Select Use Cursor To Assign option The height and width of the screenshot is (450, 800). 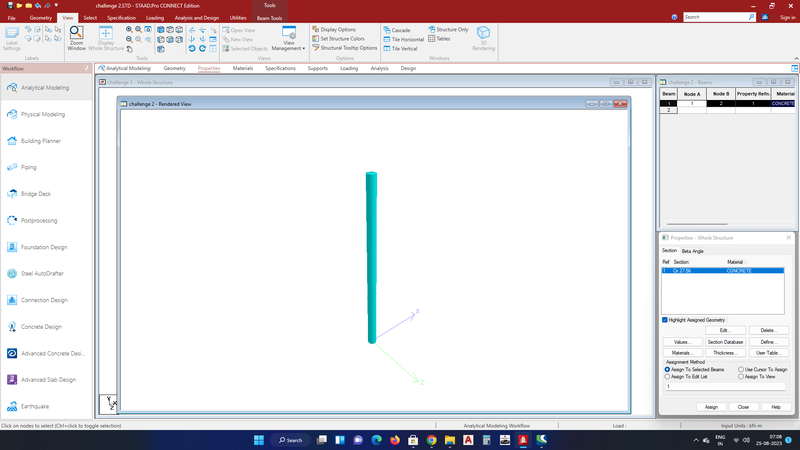click(742, 369)
